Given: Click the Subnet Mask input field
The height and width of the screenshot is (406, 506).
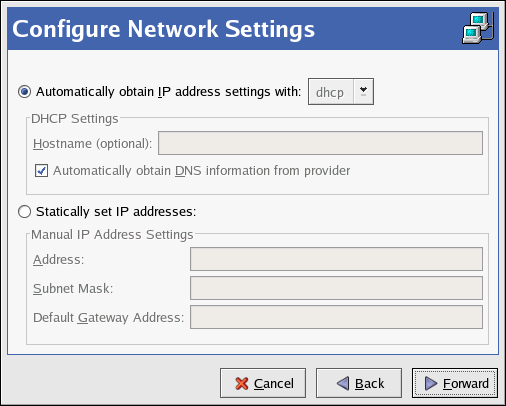Looking at the screenshot, I should tap(336, 288).
